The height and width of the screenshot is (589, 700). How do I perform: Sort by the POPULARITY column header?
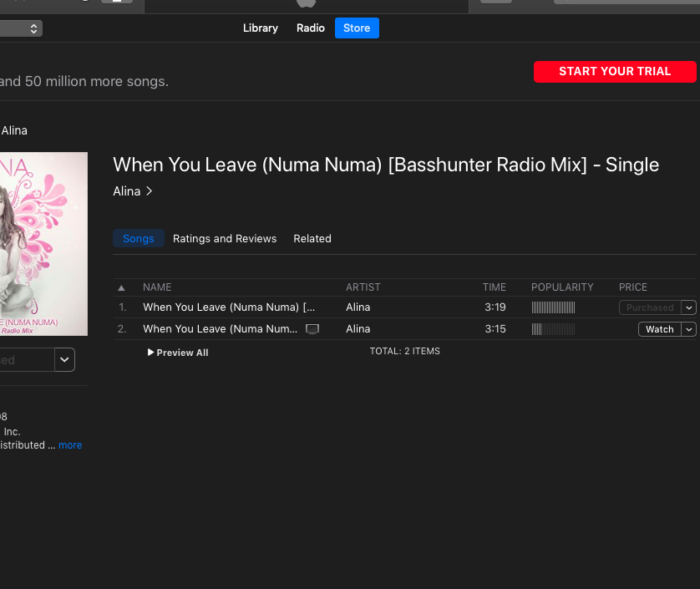tap(562, 287)
